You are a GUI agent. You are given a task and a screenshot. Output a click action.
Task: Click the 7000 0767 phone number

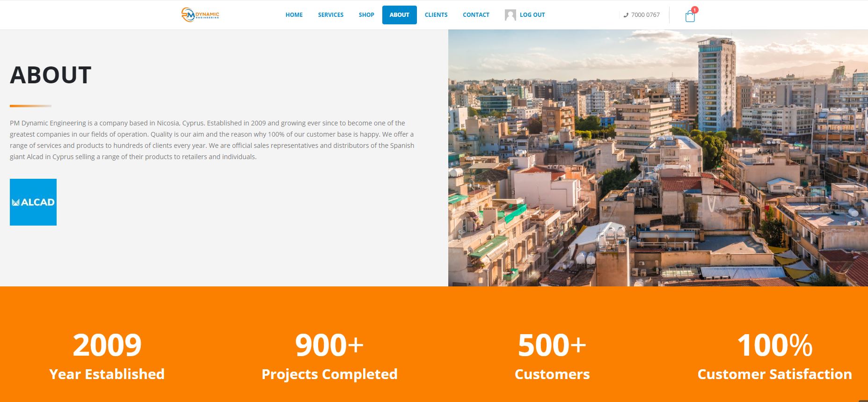click(x=645, y=15)
